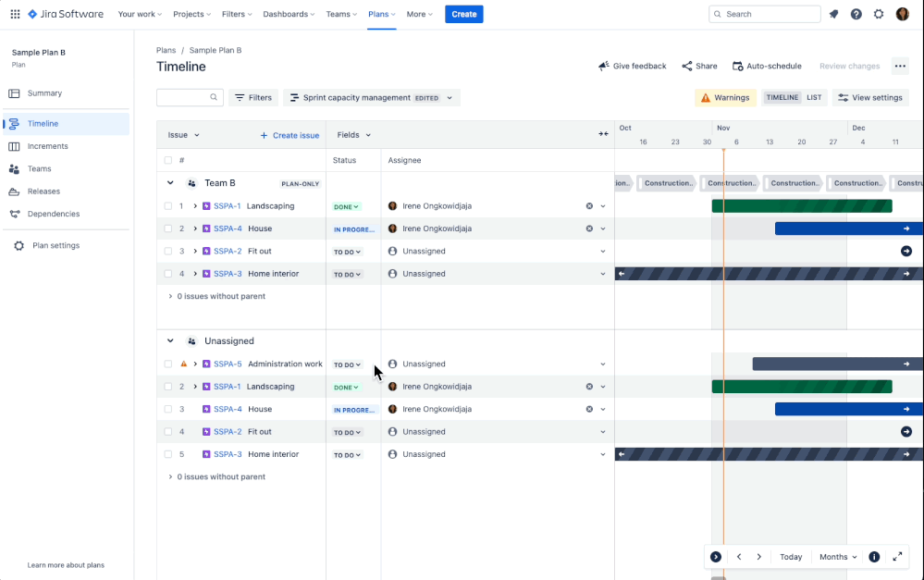Open the settings gear in top bar

coord(879,14)
